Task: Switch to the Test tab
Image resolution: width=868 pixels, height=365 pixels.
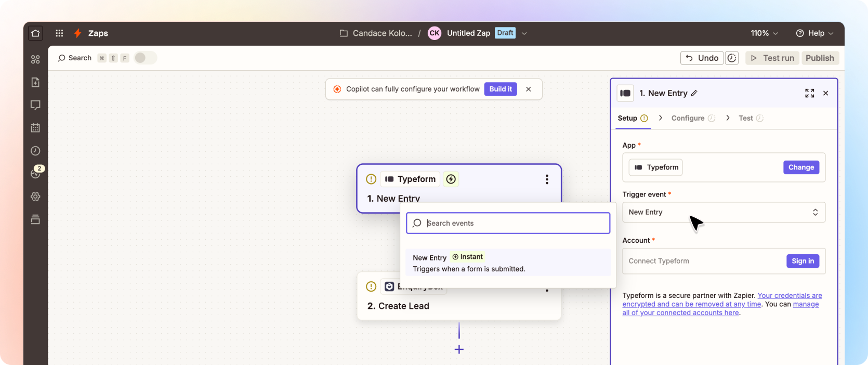Action: tap(751, 118)
